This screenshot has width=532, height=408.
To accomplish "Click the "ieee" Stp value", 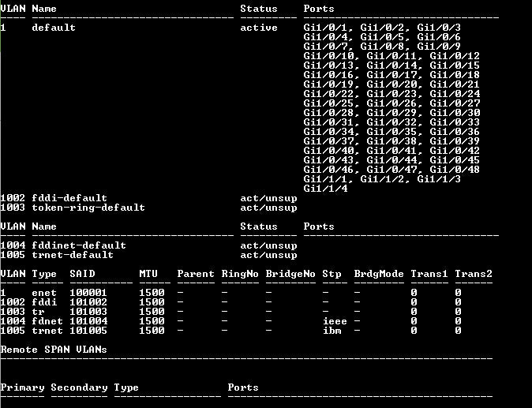I will click(335, 321).
